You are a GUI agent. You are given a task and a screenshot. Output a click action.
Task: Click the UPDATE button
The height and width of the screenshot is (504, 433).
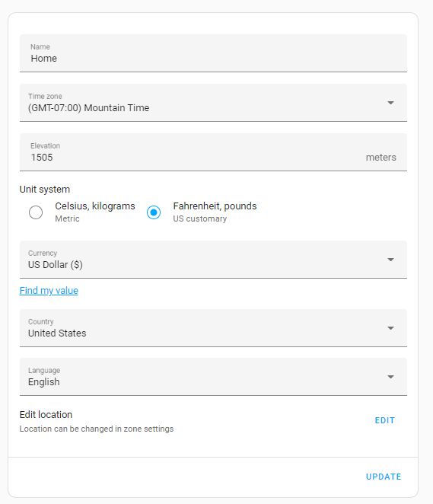(x=384, y=477)
